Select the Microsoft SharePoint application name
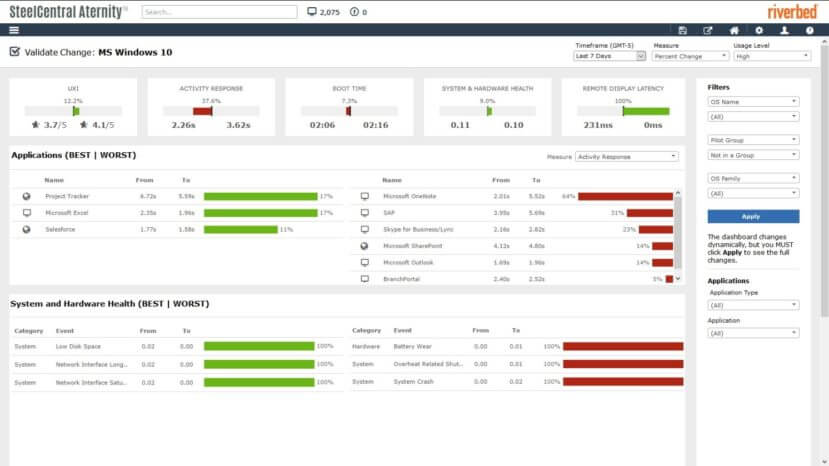The image size is (829, 466). (413, 246)
